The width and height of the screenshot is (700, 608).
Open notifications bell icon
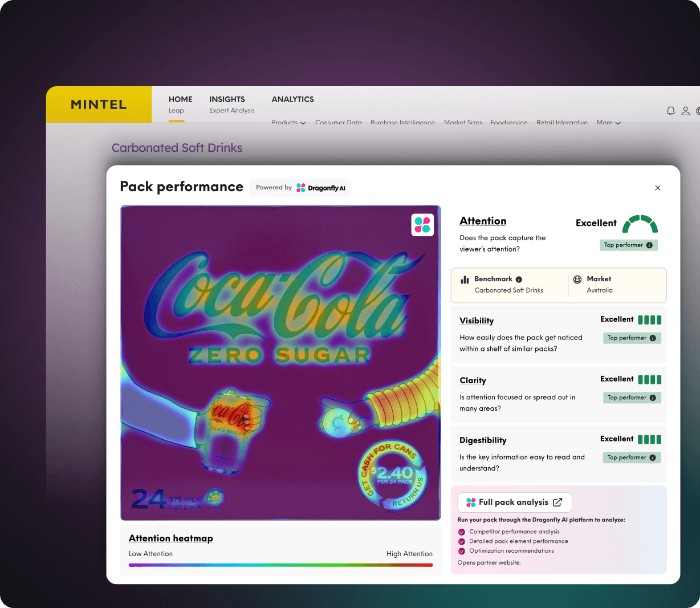point(671,111)
